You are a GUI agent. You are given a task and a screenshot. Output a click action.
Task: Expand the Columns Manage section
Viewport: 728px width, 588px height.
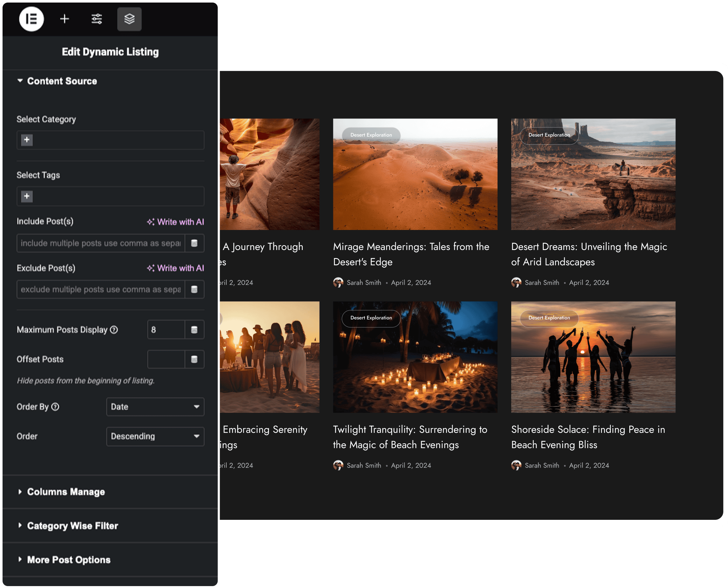[66, 492]
